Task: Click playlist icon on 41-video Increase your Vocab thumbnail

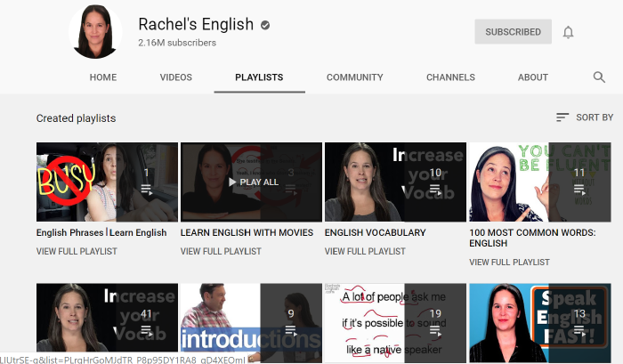Action: pyautogui.click(x=147, y=330)
